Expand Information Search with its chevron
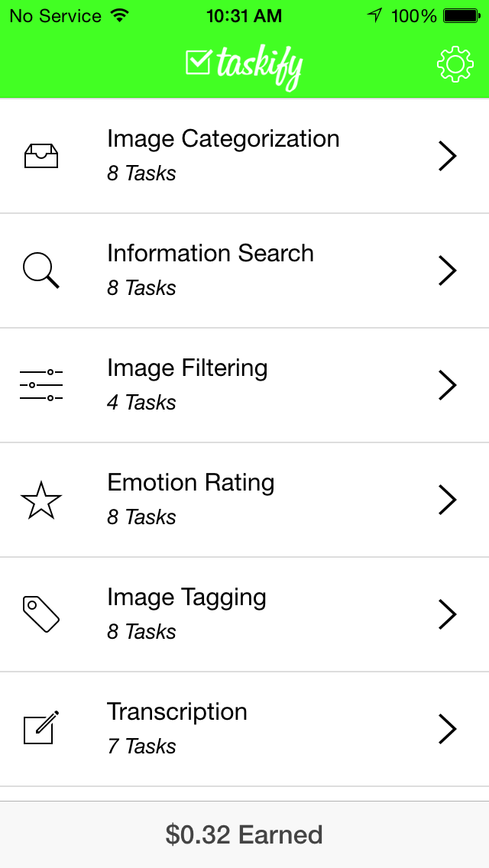The width and height of the screenshot is (489, 868). pyautogui.click(x=448, y=270)
